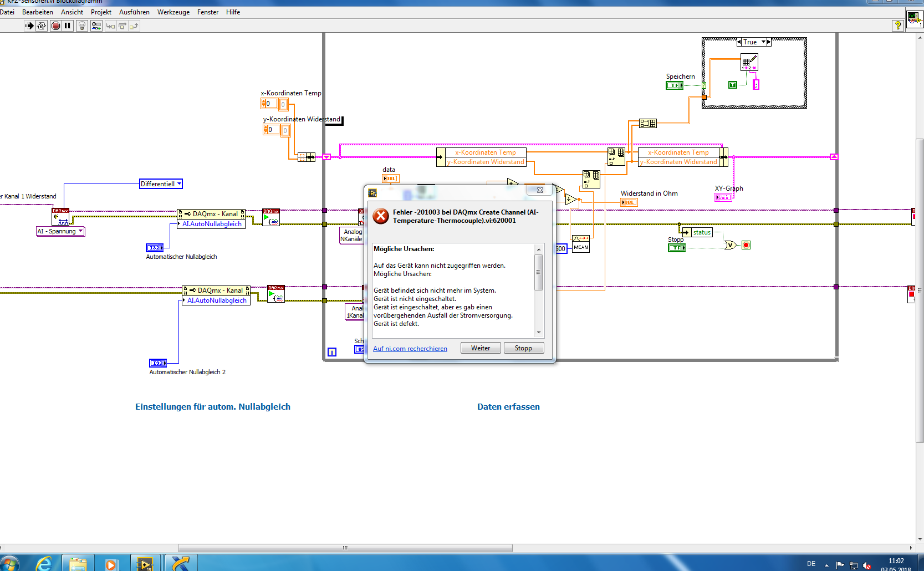The width and height of the screenshot is (924, 571).
Task: Open the Differentiell enum dropdown
Action: point(179,183)
